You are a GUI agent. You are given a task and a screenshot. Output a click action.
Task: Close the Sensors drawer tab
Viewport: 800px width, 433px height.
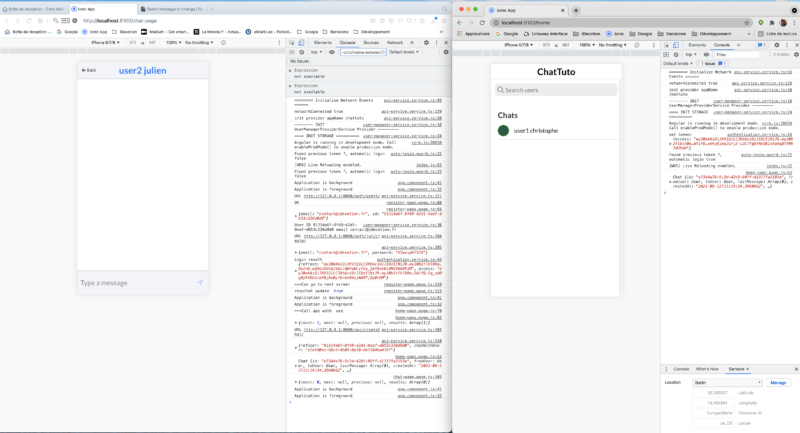point(747,369)
